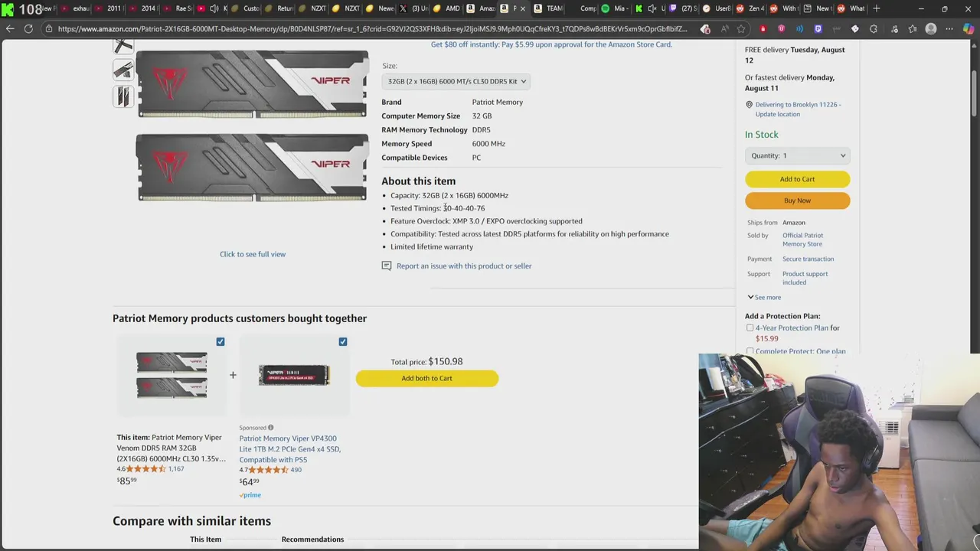This screenshot has height=551, width=980.
Task: Click the Sponsored info icon
Action: pyautogui.click(x=270, y=428)
